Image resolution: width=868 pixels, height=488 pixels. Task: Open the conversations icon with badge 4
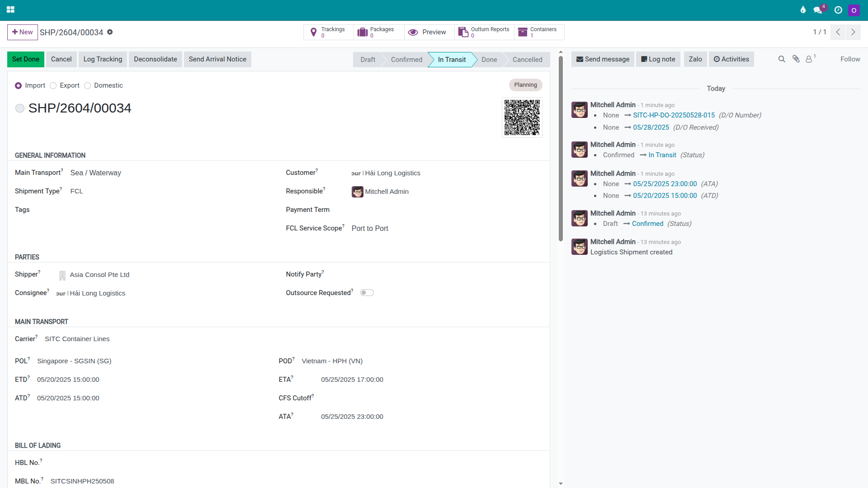click(x=819, y=9)
